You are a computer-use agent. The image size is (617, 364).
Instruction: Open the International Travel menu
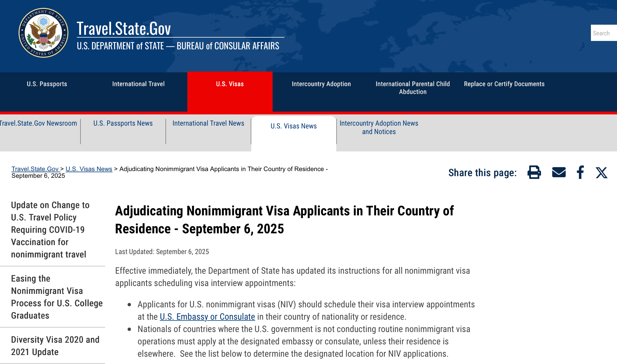(138, 84)
